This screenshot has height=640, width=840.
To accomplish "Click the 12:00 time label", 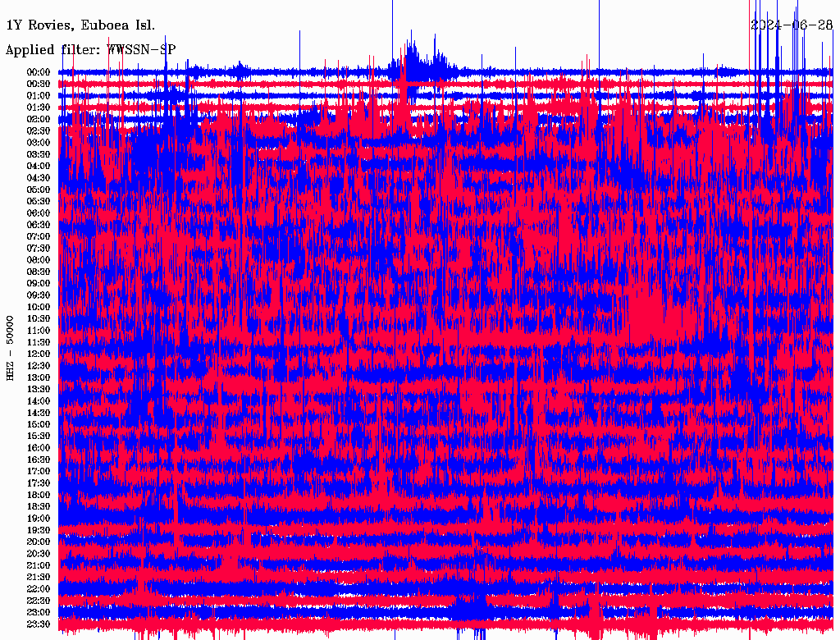I will (x=39, y=354).
